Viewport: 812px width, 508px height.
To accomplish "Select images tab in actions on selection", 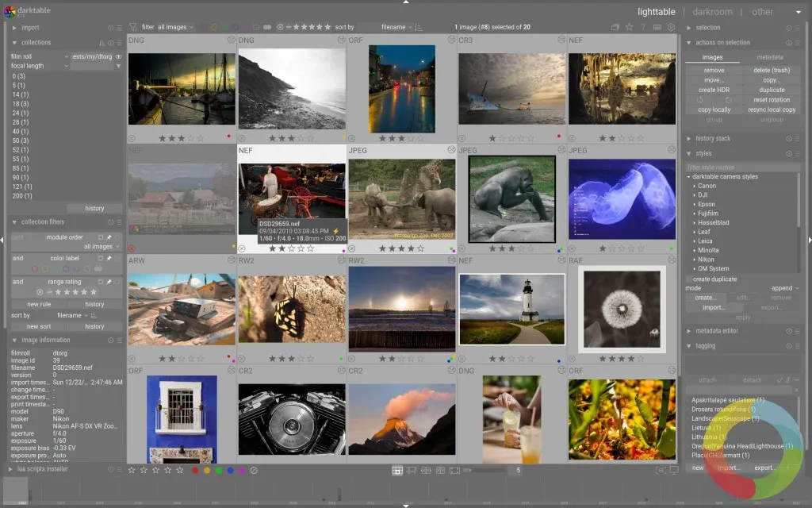I will pos(713,57).
